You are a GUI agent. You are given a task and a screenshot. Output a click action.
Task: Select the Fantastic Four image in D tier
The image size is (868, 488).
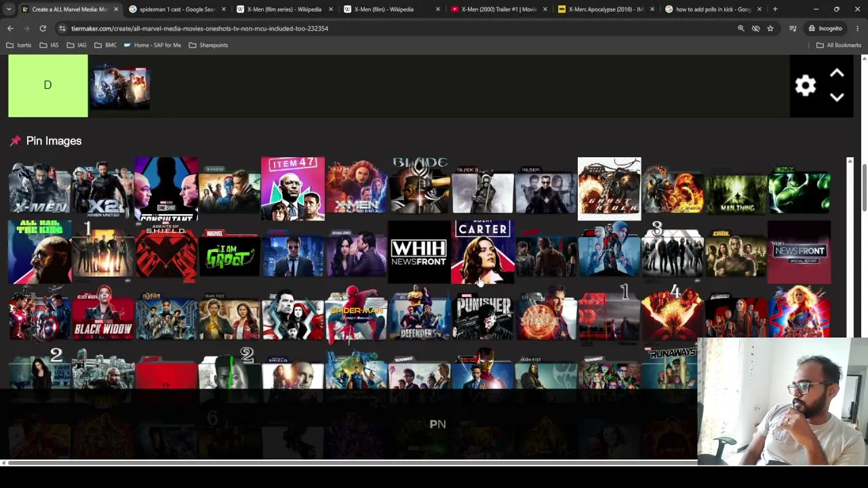[x=121, y=87]
